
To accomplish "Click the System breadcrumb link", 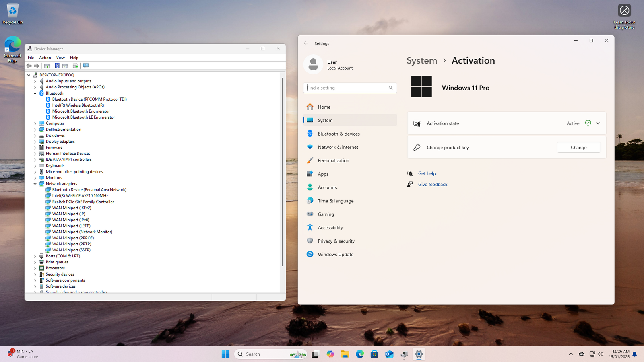I will tap(421, 61).
